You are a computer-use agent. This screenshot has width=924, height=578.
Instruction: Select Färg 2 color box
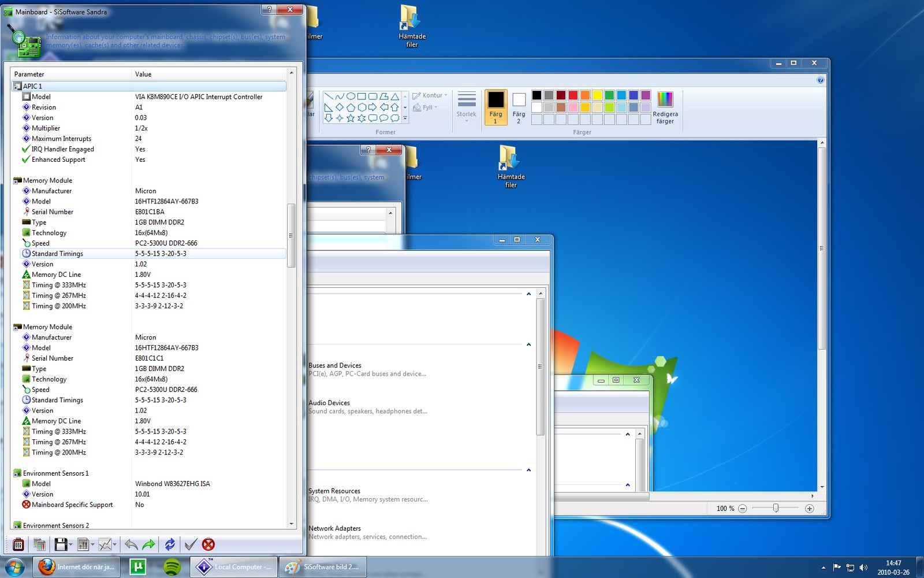point(519,108)
